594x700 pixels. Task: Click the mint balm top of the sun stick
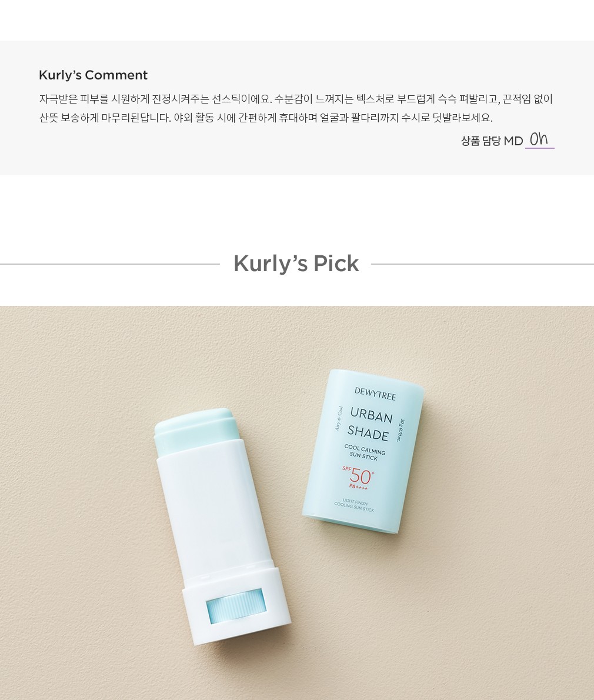pos(195,426)
